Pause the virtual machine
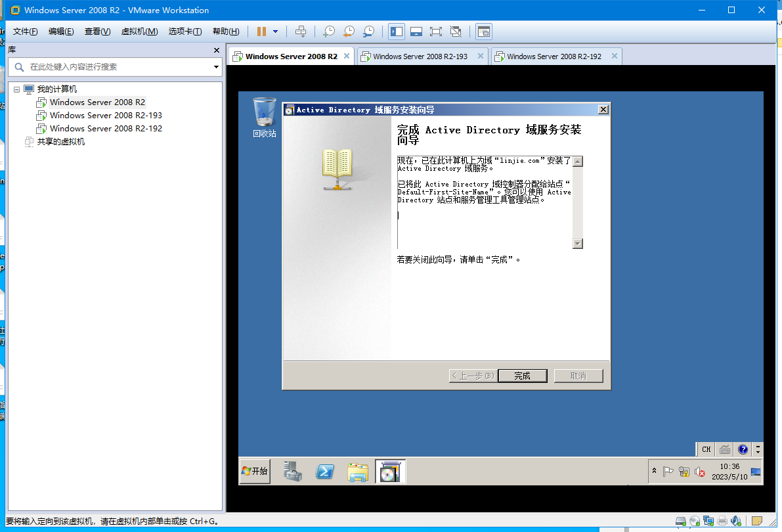The image size is (782, 532). tap(261, 32)
